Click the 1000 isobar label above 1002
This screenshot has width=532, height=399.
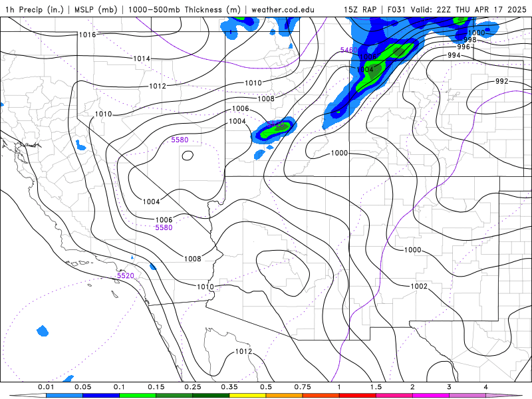coord(412,250)
